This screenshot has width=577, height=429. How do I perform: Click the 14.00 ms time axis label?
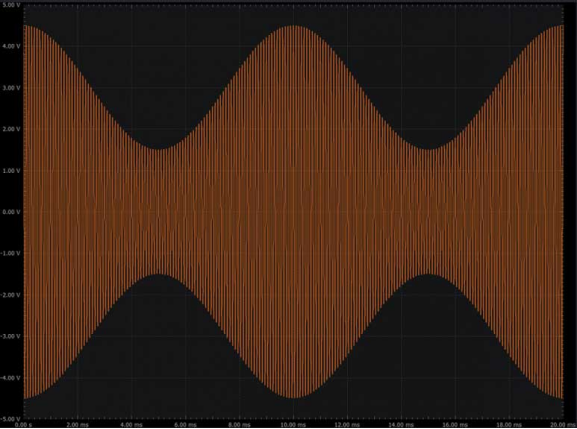(x=401, y=425)
